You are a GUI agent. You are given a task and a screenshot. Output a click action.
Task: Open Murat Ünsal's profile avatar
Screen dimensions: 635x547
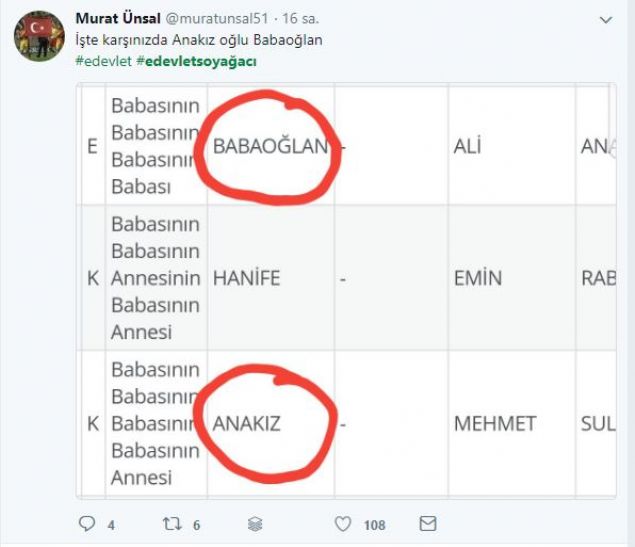click(39, 37)
